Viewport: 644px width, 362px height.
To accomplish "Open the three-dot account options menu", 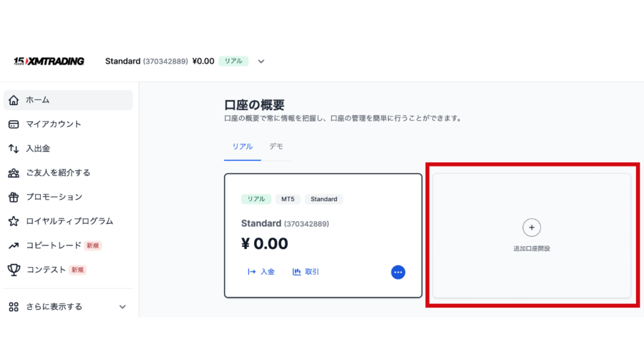I will [x=398, y=272].
